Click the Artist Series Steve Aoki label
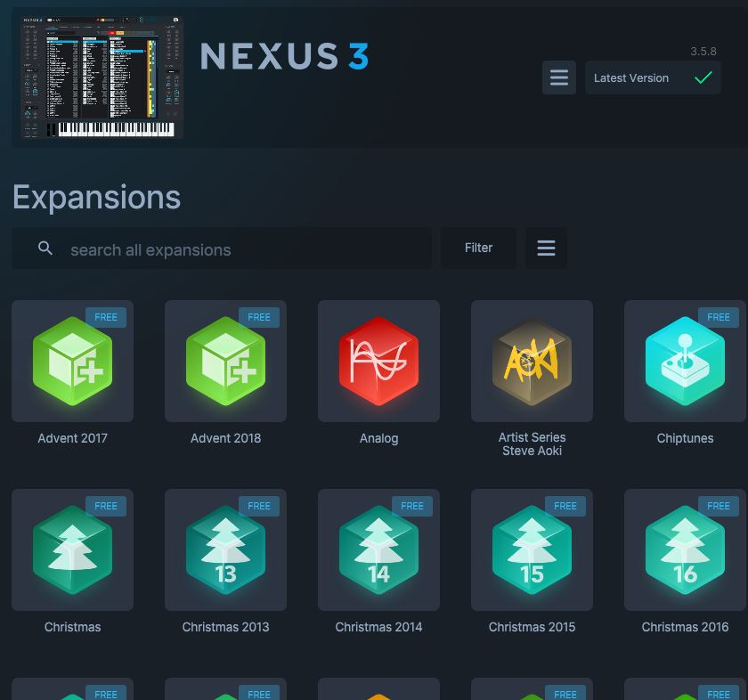The image size is (748, 700). [x=532, y=444]
